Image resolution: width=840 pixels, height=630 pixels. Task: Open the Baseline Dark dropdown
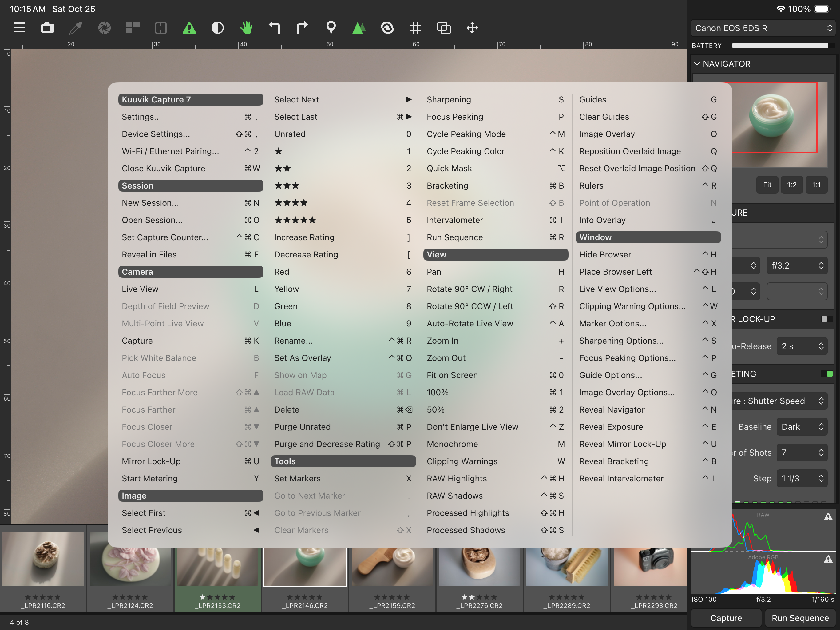tap(802, 427)
